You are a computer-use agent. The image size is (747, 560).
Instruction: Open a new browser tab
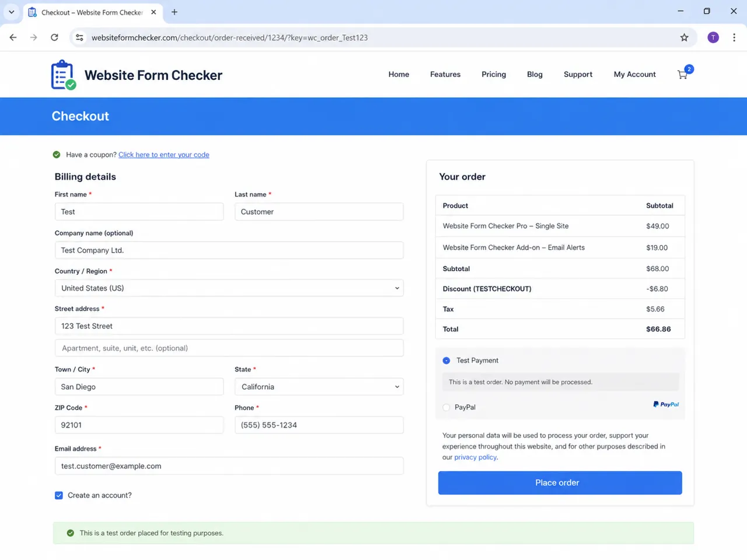(x=174, y=12)
